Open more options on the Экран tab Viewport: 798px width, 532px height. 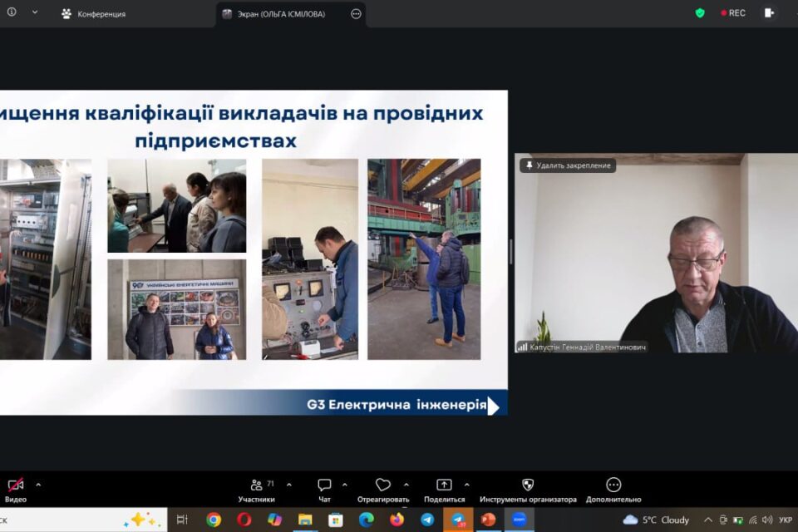[x=357, y=14]
